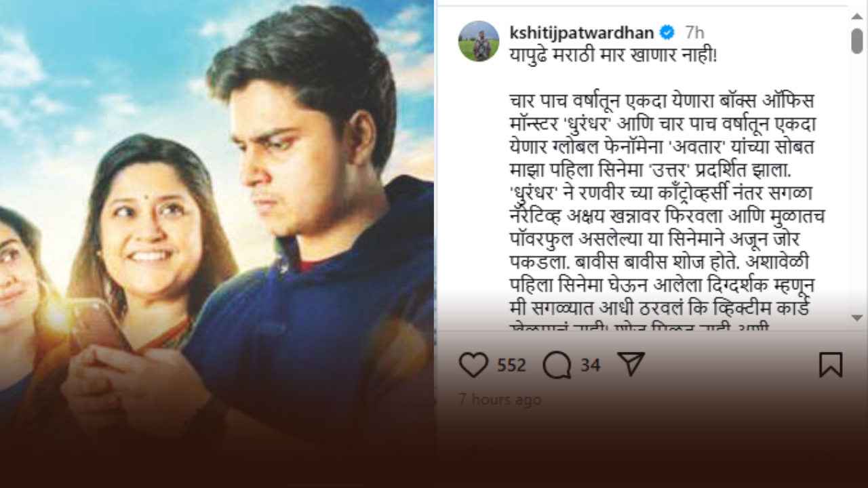
Task: Click the caption scrollbar thumb
Action: pos(857,41)
